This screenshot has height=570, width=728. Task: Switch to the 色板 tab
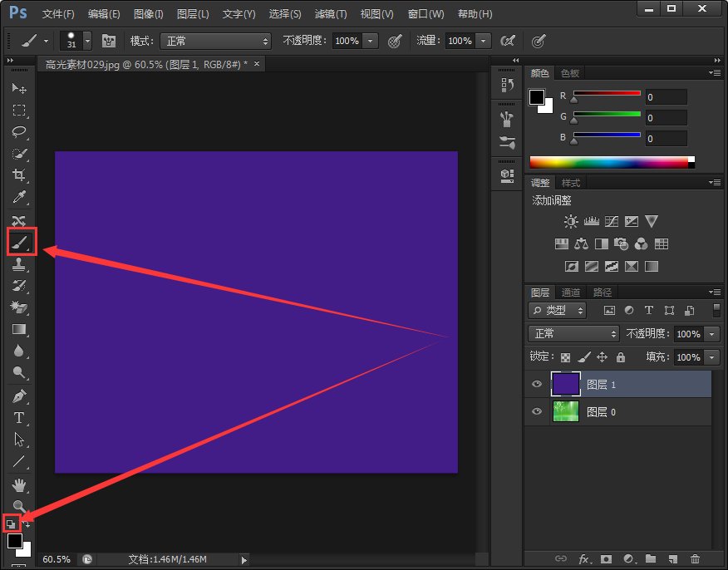coord(570,73)
